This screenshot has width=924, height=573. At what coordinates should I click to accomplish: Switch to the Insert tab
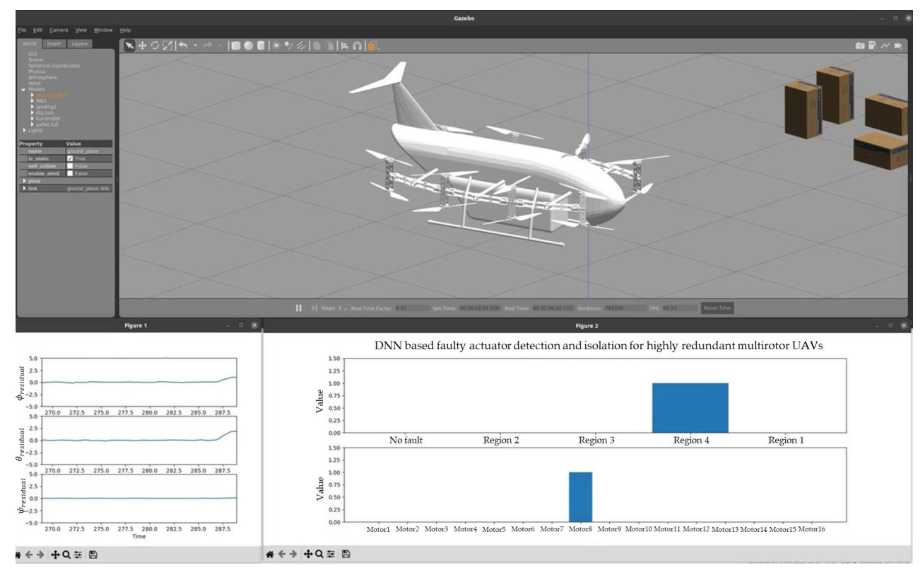pyautogui.click(x=54, y=44)
